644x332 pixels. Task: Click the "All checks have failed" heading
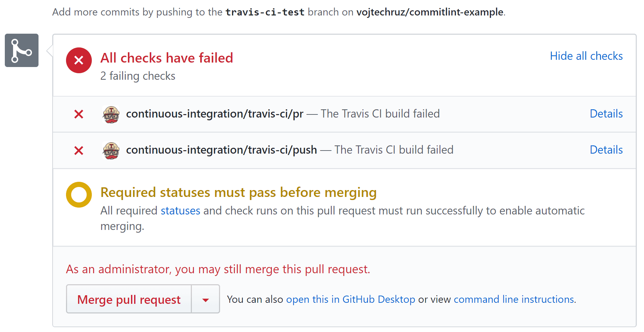[167, 58]
